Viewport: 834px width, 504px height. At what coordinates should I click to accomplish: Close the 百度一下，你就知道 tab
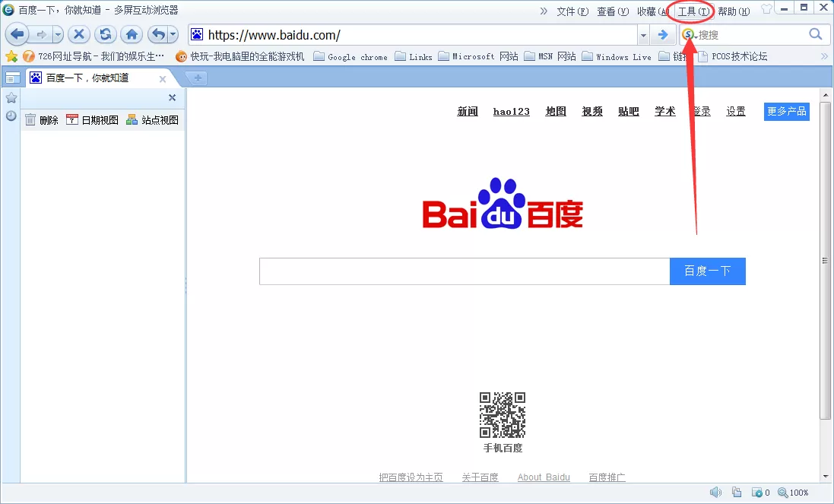(x=163, y=79)
